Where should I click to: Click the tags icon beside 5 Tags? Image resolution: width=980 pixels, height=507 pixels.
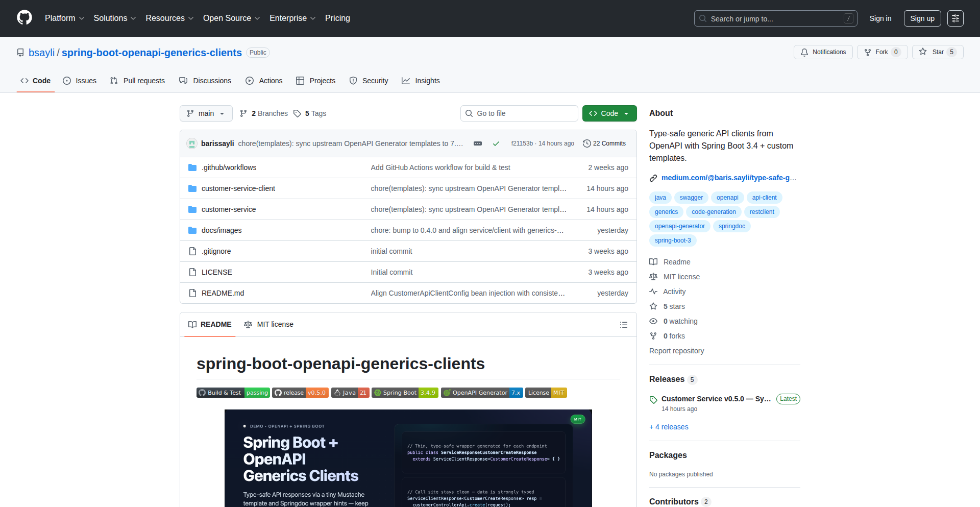tap(297, 113)
